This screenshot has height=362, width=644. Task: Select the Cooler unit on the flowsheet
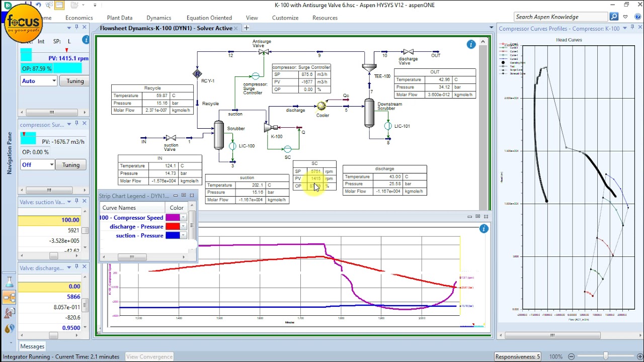(x=321, y=106)
